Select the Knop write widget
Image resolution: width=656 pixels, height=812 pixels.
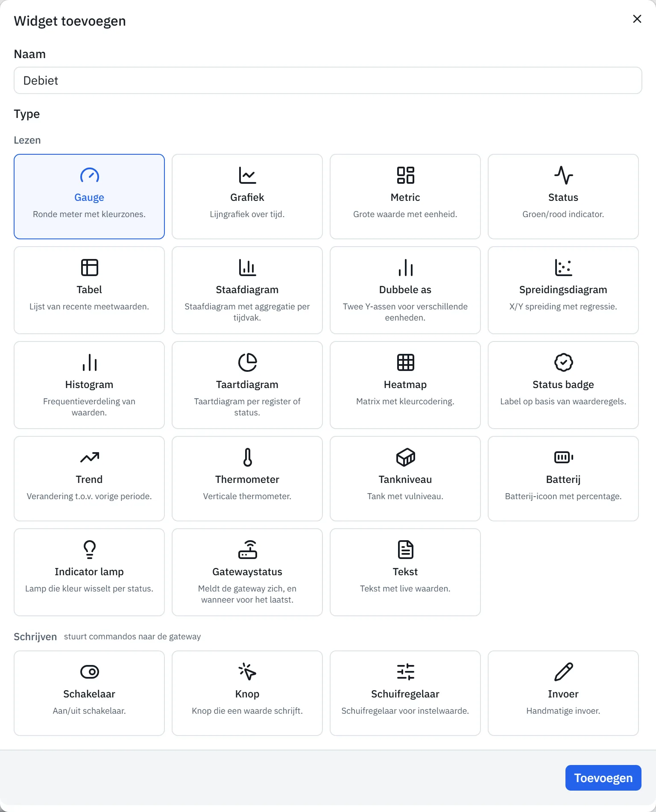tap(247, 693)
